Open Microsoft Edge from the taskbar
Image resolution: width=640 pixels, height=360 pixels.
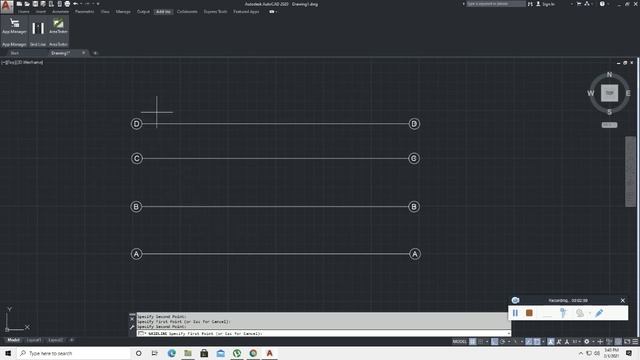(171, 353)
